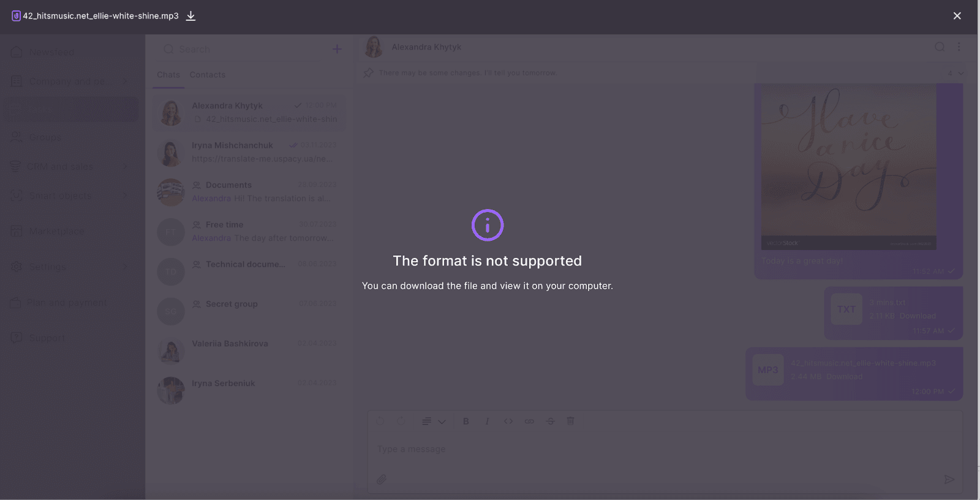980x500 pixels.
Task: Click Download link on the MP3 message
Action: click(844, 377)
